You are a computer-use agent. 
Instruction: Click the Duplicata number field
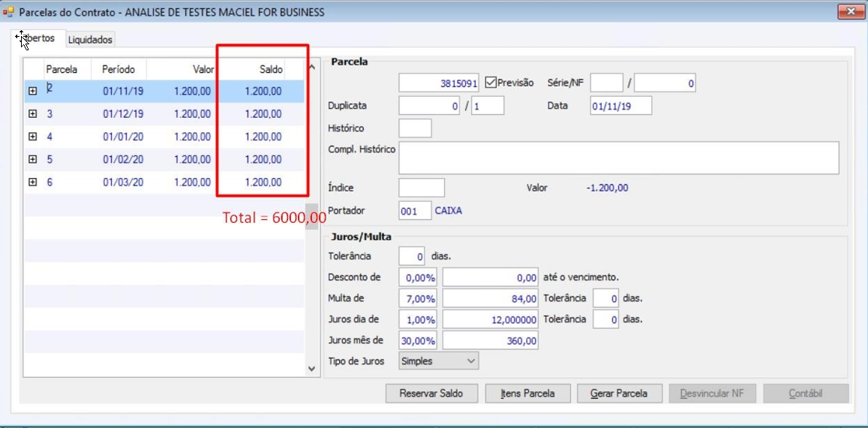[429, 105]
